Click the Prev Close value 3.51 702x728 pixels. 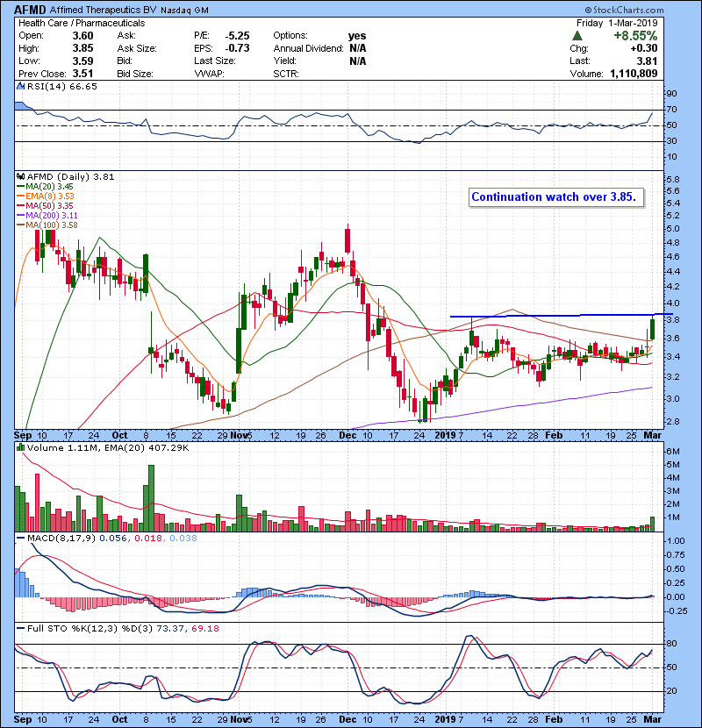point(82,74)
